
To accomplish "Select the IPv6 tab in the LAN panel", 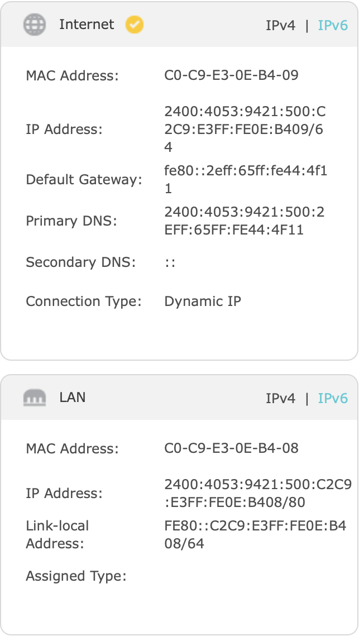I will pyautogui.click(x=333, y=399).
